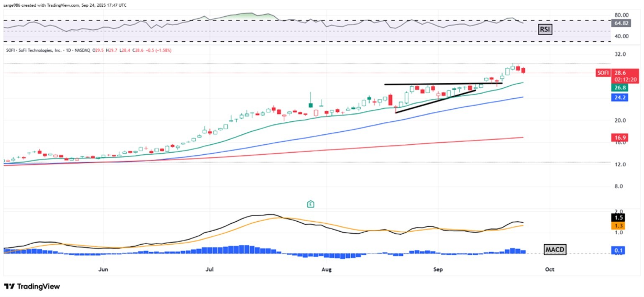Select the Oct label on the time axis
This screenshot has height=297, width=644.
pyautogui.click(x=549, y=270)
